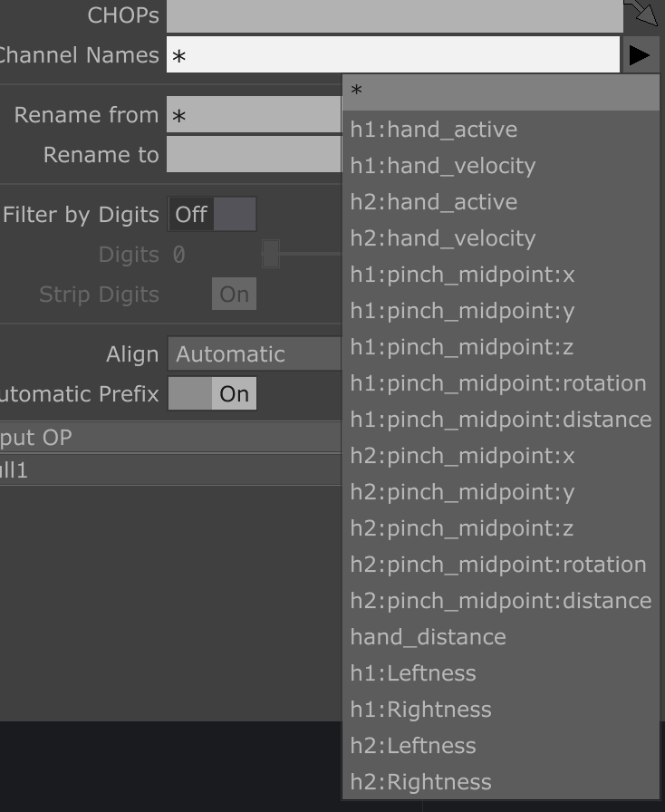Select h2:Rightness at bottom of list
This screenshot has height=812, width=665.
pos(420,782)
